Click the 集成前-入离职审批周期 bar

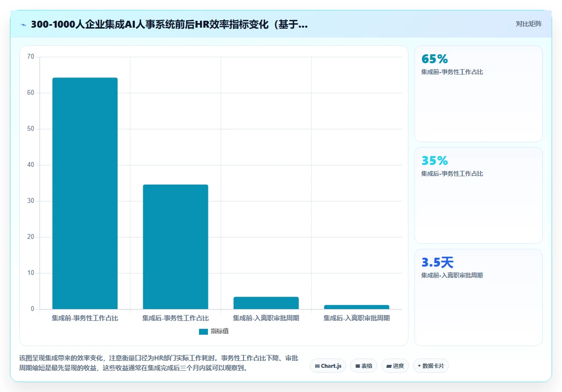(266, 303)
